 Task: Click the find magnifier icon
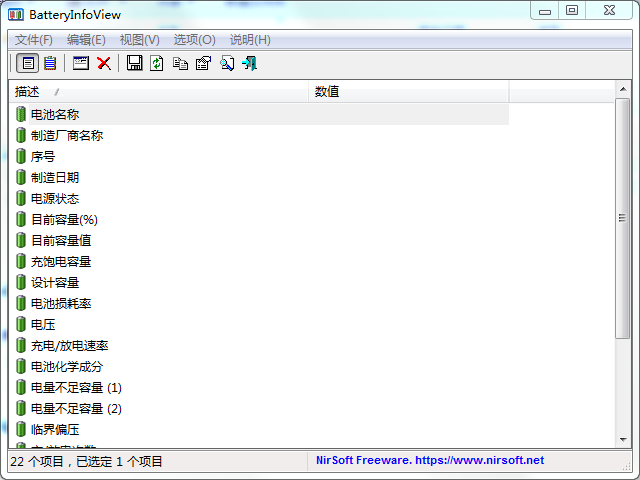click(x=226, y=63)
